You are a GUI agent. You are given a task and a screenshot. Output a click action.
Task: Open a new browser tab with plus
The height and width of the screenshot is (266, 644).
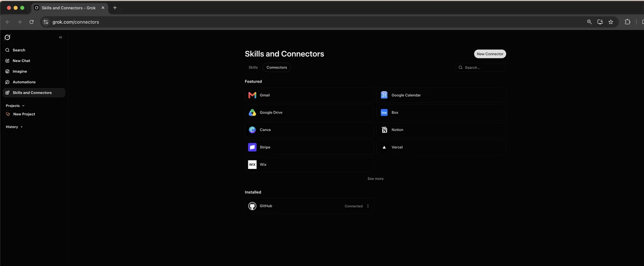coord(115,8)
